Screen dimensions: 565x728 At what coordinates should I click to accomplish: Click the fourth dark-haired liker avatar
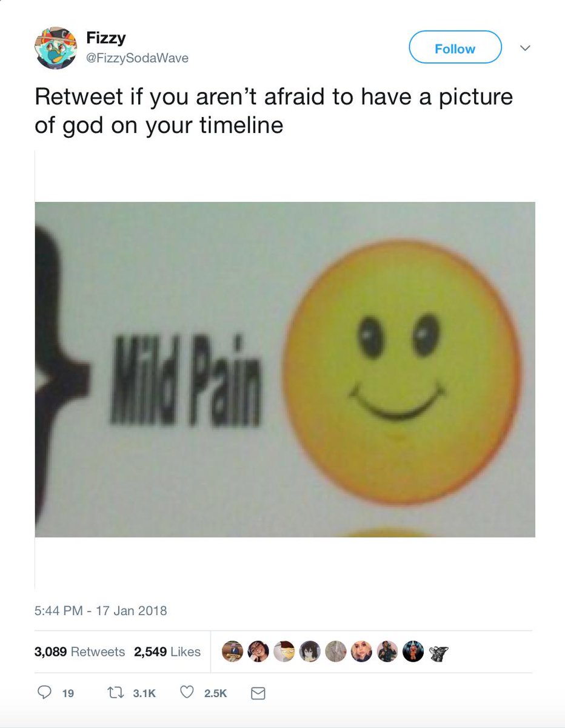[310, 652]
